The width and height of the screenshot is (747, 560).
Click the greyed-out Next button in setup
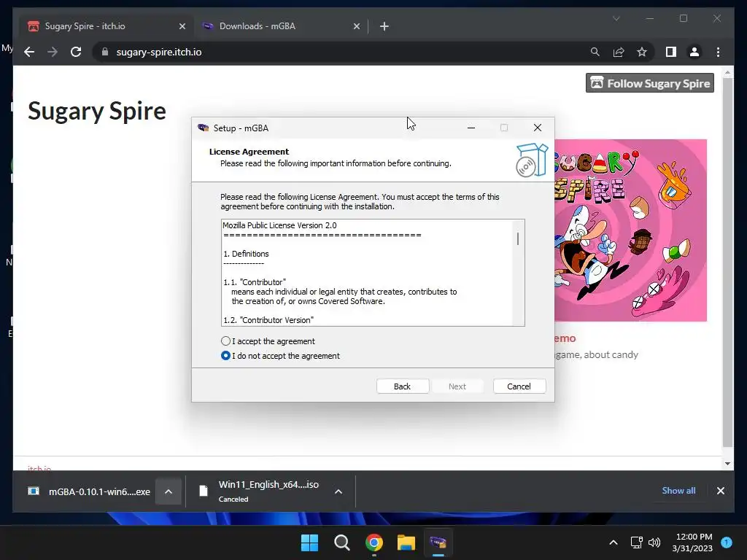tap(457, 386)
